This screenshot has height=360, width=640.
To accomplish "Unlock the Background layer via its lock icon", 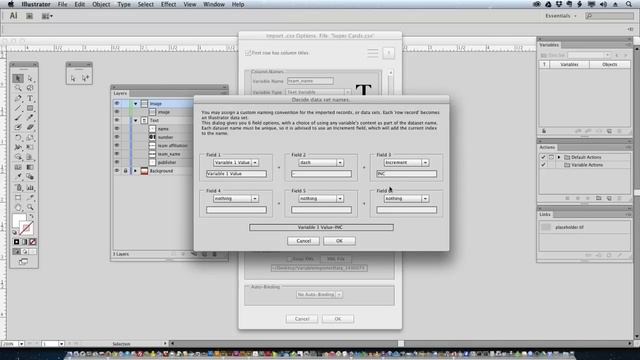I will pyautogui.click(x=126, y=171).
